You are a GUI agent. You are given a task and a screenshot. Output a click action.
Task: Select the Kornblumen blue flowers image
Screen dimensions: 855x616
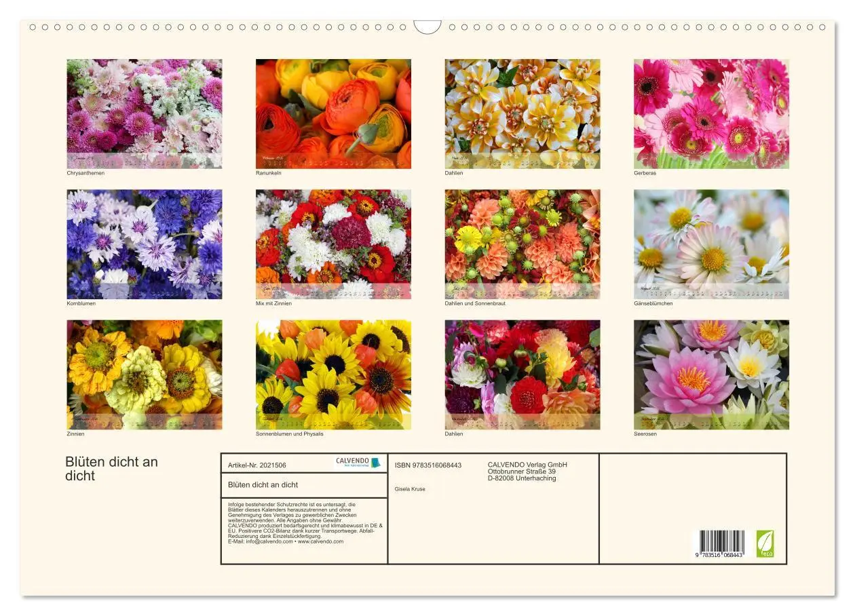144,244
